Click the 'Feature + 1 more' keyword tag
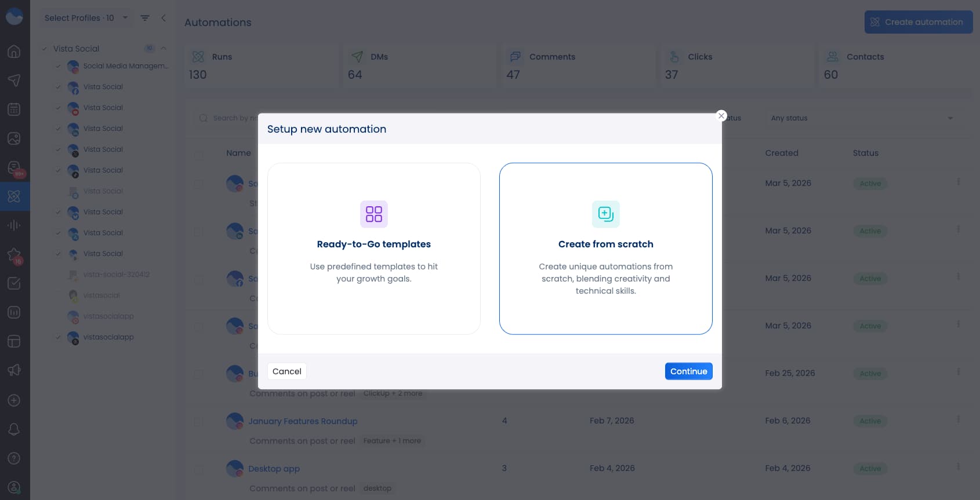Image resolution: width=980 pixels, height=500 pixels. 393,441
